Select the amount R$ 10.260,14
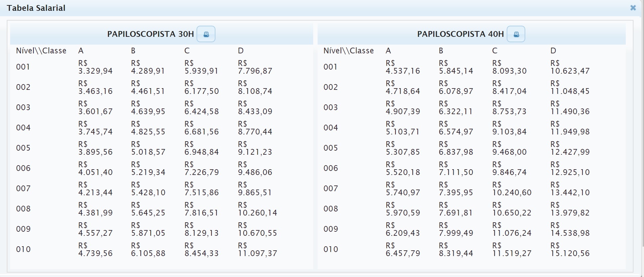Viewport: 644px width, 277px height. [x=257, y=209]
